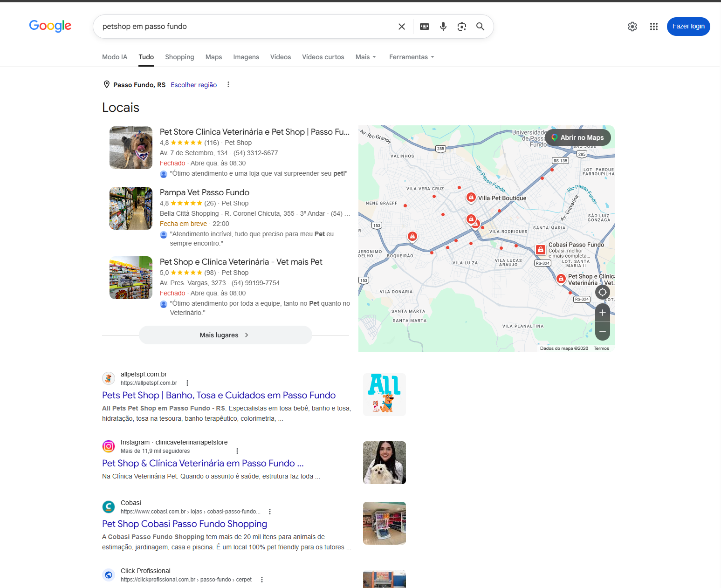Select the Tudo tab

[x=146, y=57]
